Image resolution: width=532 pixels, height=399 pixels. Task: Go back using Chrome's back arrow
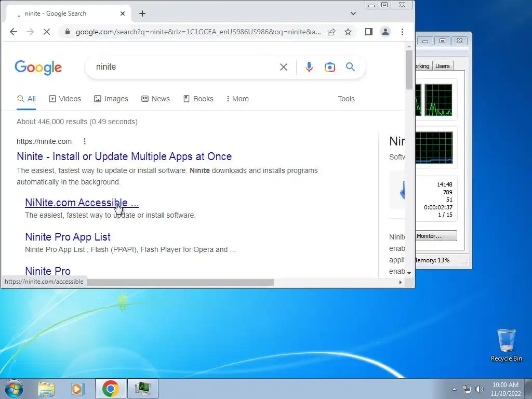coord(13,32)
